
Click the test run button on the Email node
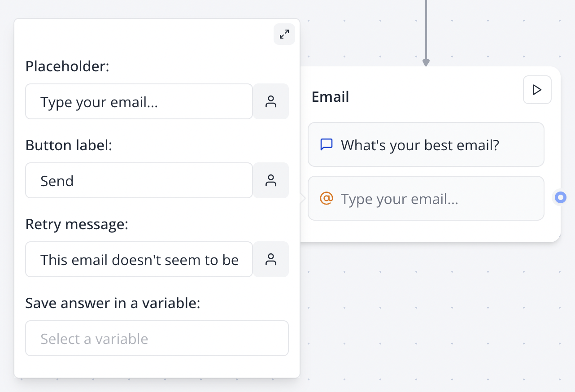coord(537,90)
